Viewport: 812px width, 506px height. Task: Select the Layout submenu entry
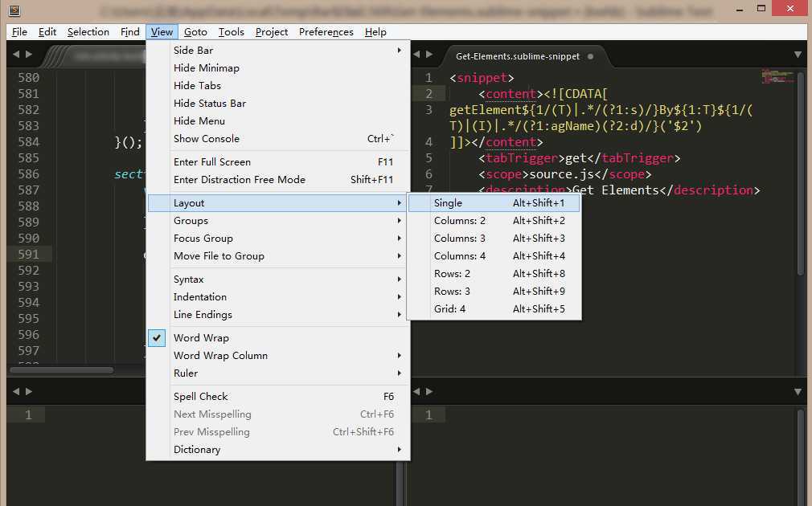(278, 203)
